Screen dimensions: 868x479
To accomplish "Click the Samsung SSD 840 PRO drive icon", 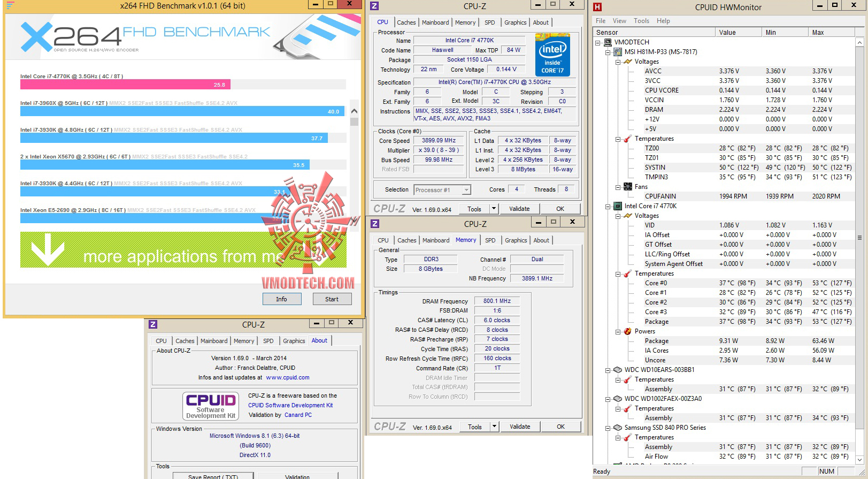I will [618, 428].
